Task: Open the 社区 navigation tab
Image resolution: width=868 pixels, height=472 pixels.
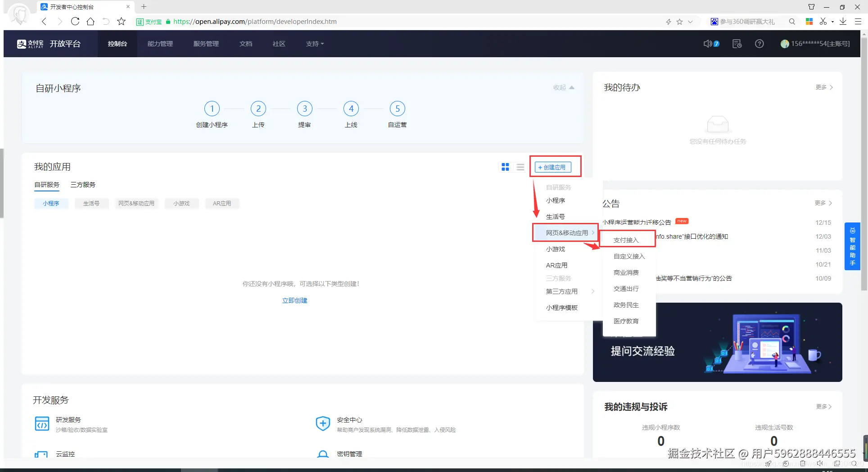Action: [279, 44]
